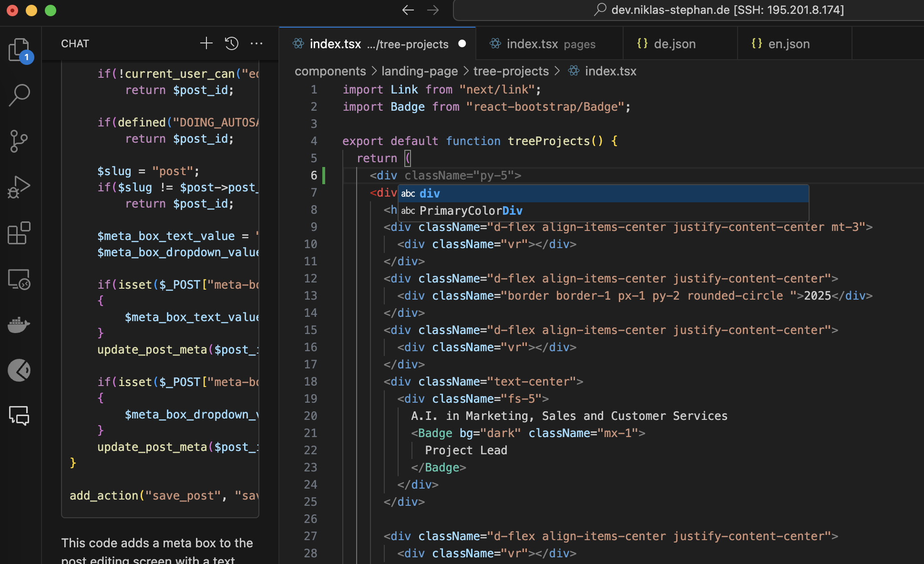
Task: Click the 2025 text on line 13
Action: [x=817, y=295]
